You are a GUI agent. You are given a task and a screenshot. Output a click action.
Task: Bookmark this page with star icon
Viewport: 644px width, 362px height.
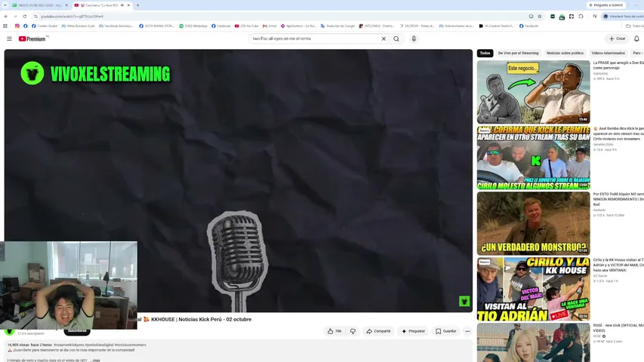coord(540,17)
